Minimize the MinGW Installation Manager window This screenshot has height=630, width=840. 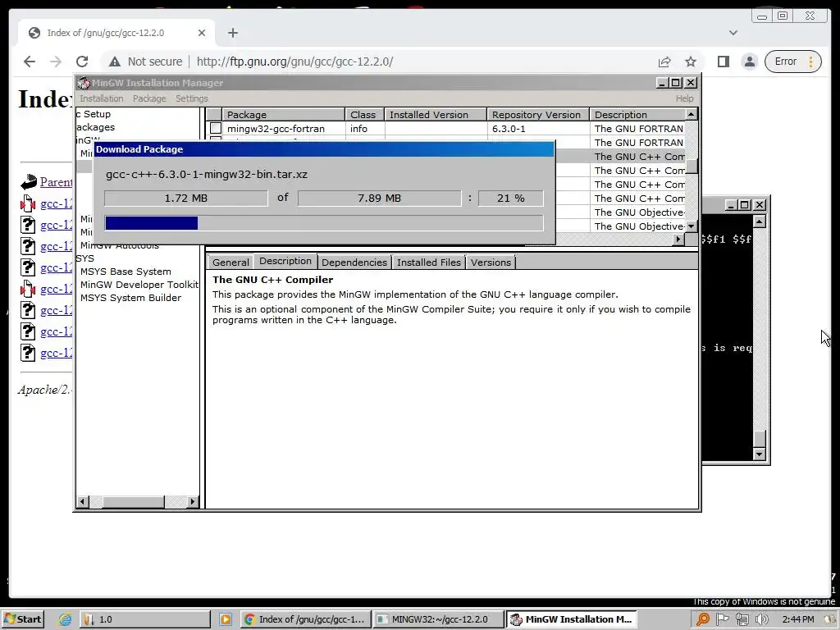(x=663, y=83)
